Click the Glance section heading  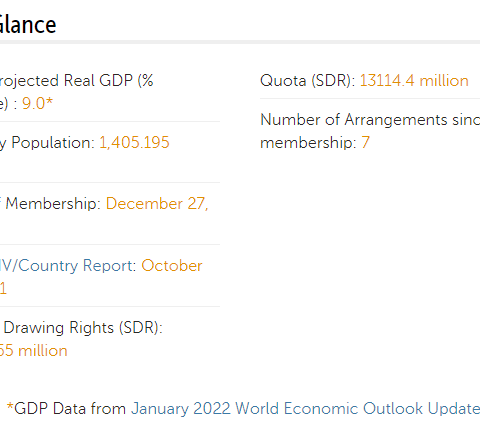28,25
